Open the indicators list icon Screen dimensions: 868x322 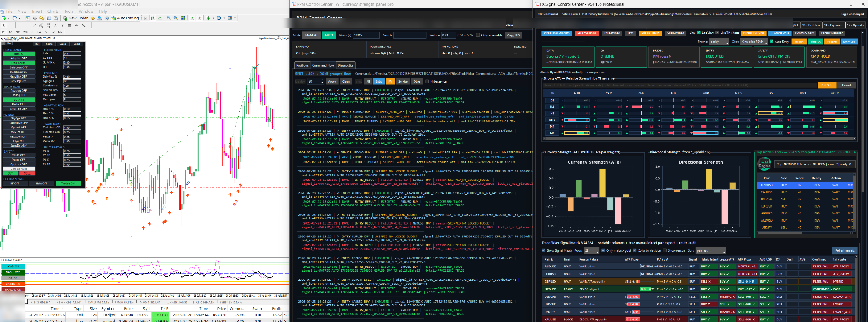(x=208, y=18)
